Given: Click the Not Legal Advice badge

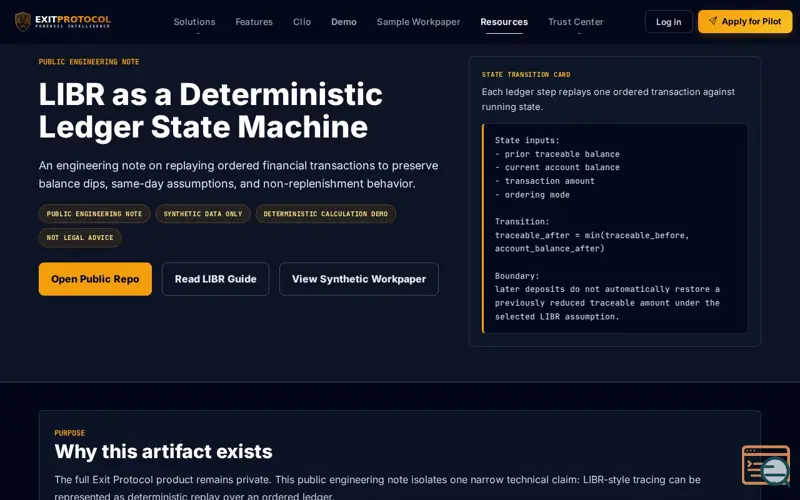Looking at the screenshot, I should click(x=80, y=238).
